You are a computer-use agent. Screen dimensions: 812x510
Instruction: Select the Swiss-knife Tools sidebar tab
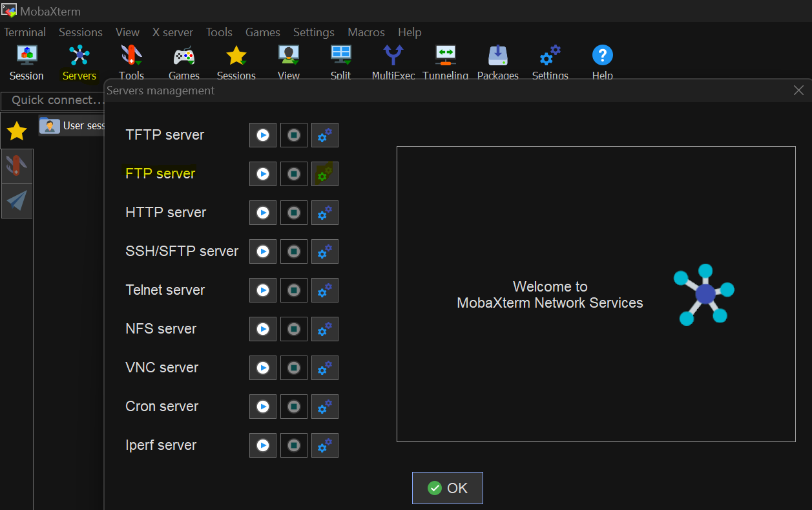17,165
